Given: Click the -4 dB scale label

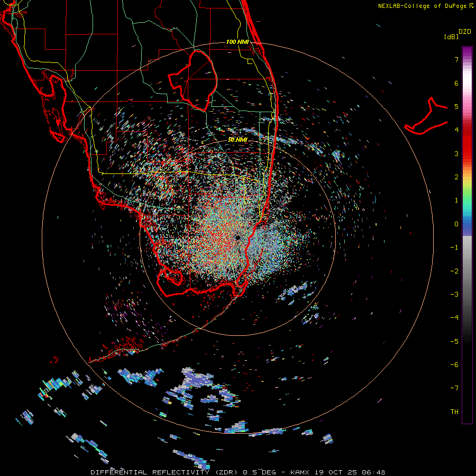Looking at the screenshot, I should 454,318.
